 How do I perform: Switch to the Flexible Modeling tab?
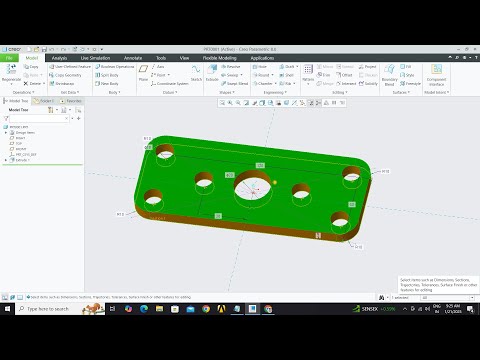tap(220, 58)
